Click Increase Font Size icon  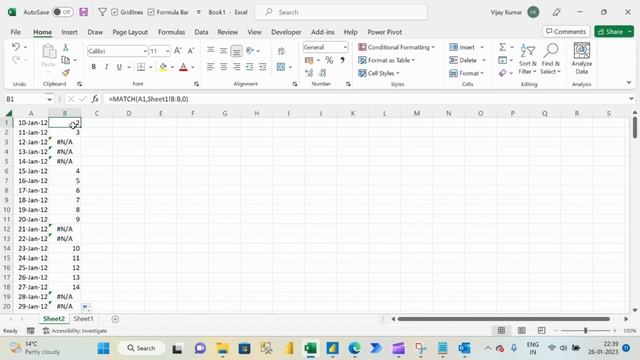pyautogui.click(x=178, y=51)
